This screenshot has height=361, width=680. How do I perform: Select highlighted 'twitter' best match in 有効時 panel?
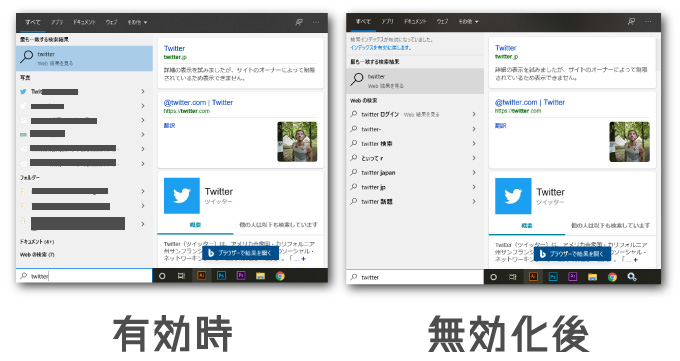coord(85,58)
